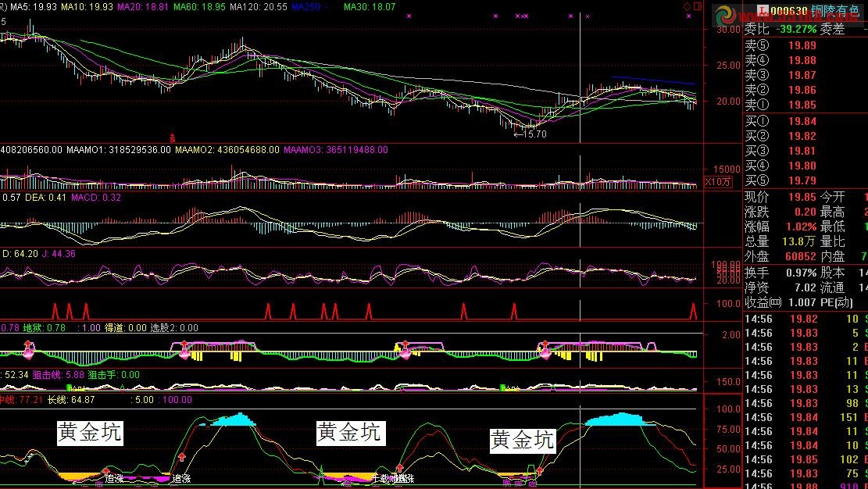Screen dimensions: 868x489
Task: Select the MA60: 18.95 moving average label
Action: 199,7
